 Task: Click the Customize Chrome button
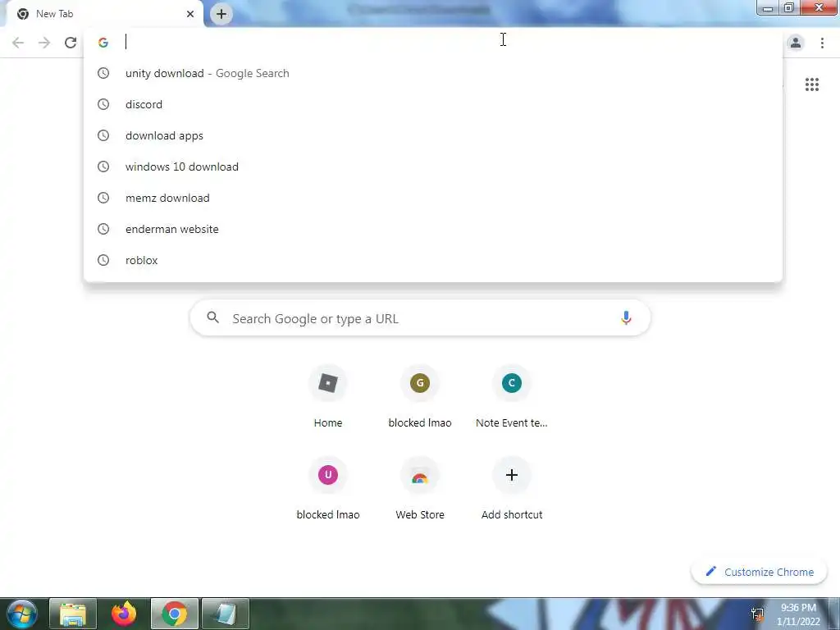pos(760,572)
